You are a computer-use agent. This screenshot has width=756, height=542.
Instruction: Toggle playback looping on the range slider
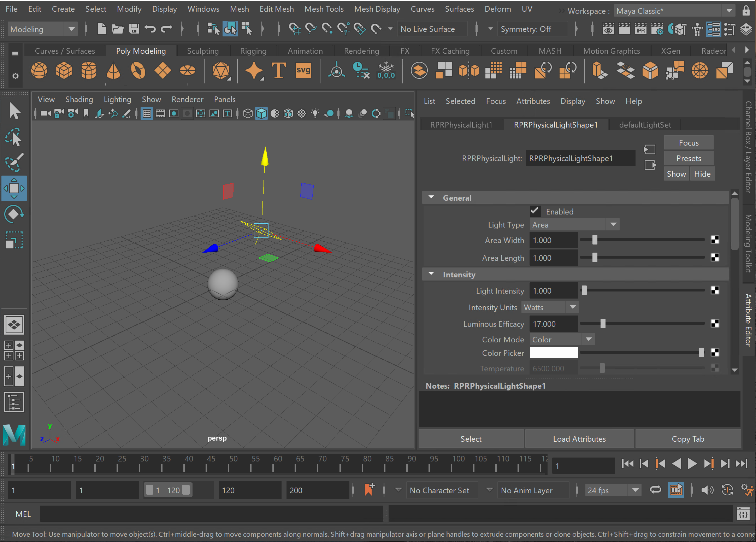[x=655, y=490]
